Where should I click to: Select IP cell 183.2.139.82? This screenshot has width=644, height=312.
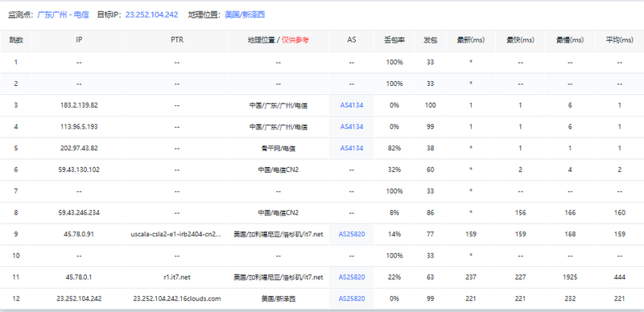click(79, 105)
